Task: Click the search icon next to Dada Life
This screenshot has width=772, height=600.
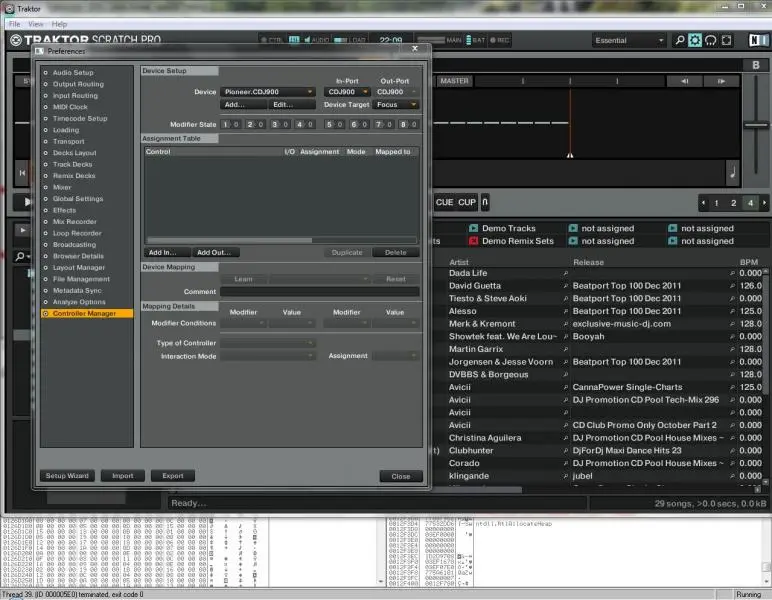Action: pyautogui.click(x=565, y=273)
